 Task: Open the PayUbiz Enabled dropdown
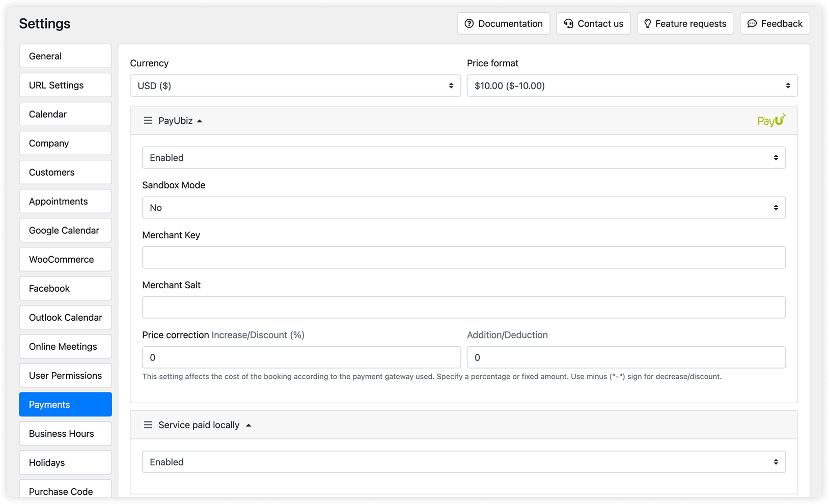tap(464, 158)
